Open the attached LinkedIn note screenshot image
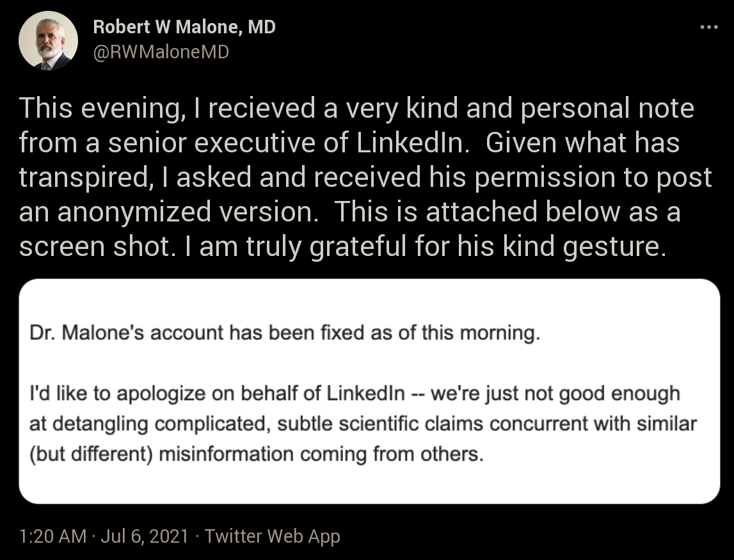The image size is (734, 560). pos(369,392)
